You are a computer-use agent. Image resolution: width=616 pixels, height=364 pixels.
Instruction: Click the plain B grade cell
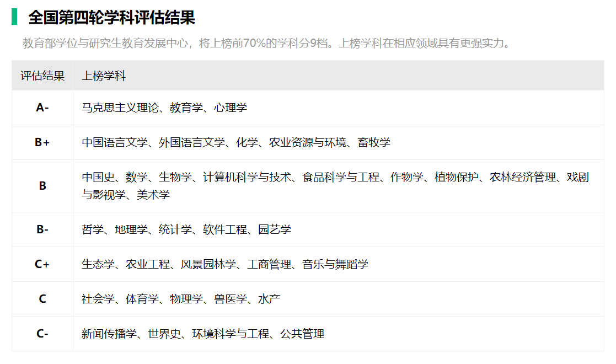pyautogui.click(x=42, y=186)
